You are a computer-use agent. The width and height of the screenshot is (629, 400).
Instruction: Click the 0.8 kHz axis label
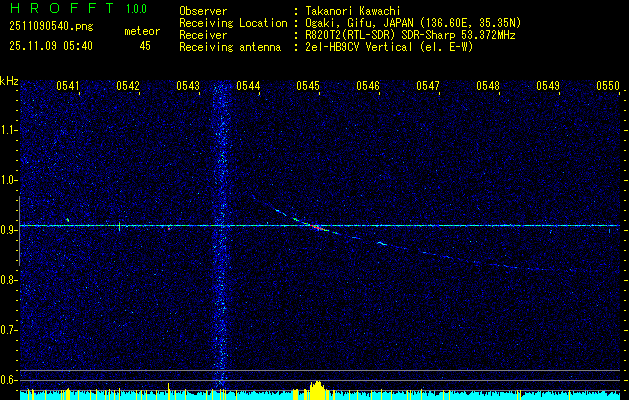click(x=8, y=280)
